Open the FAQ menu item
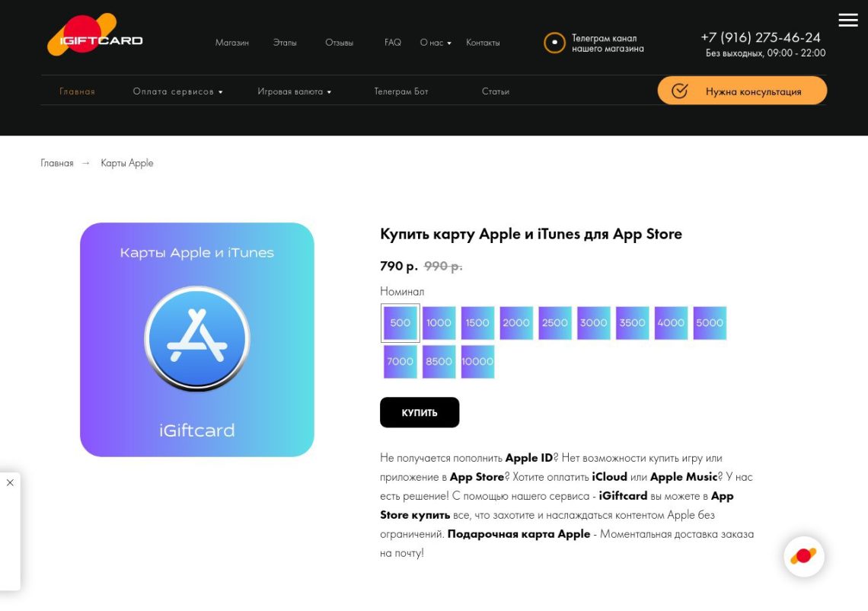This screenshot has width=868, height=611. pyautogui.click(x=392, y=43)
